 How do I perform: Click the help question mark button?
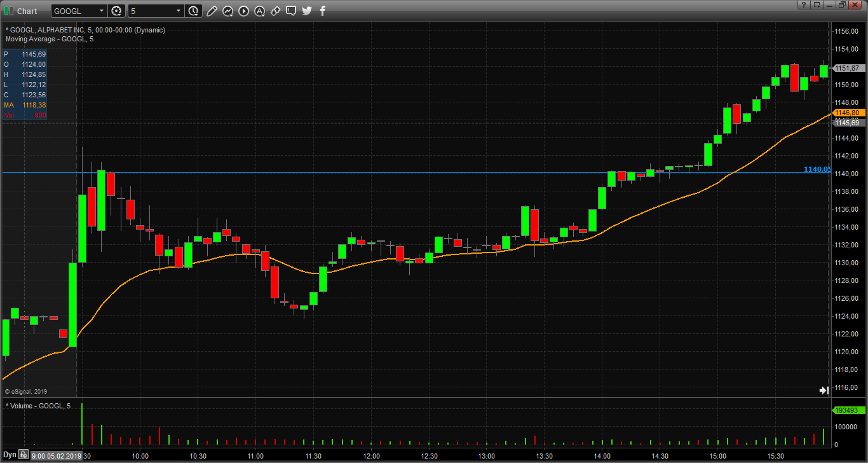click(x=803, y=5)
